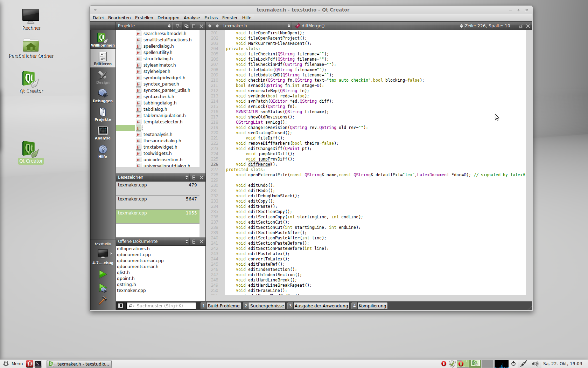
Task: Close the Offene Dokumente panel
Action: [x=202, y=241]
